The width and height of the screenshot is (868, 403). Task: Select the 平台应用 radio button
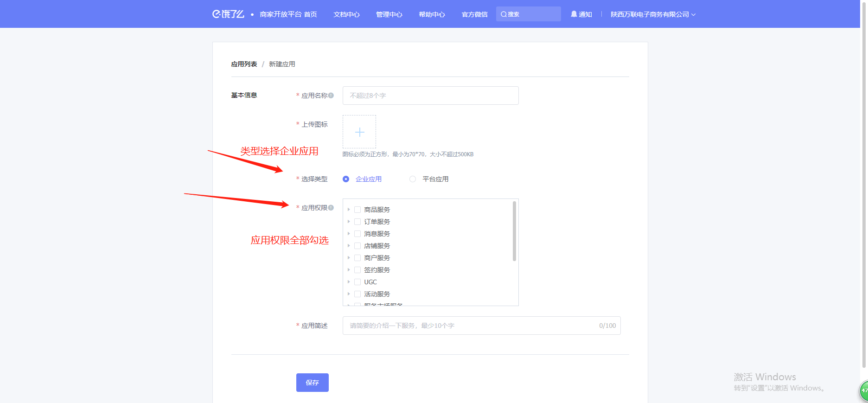coord(413,179)
